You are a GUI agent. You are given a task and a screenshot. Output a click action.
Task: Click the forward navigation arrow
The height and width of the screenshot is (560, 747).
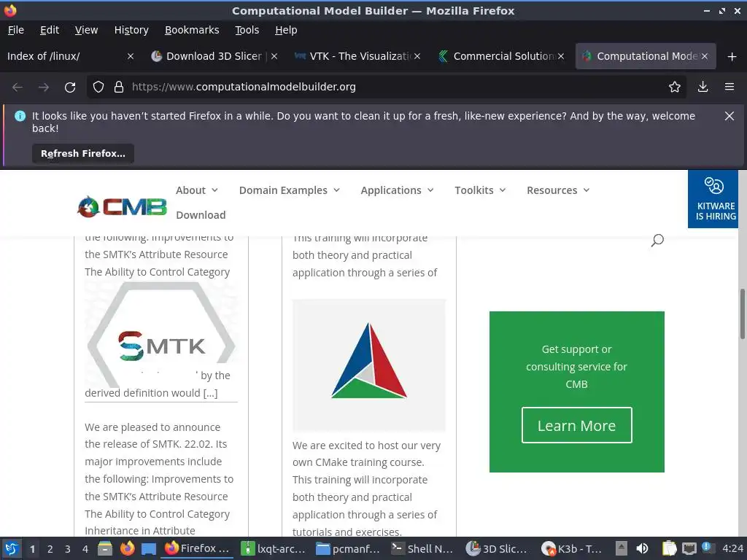43,87
